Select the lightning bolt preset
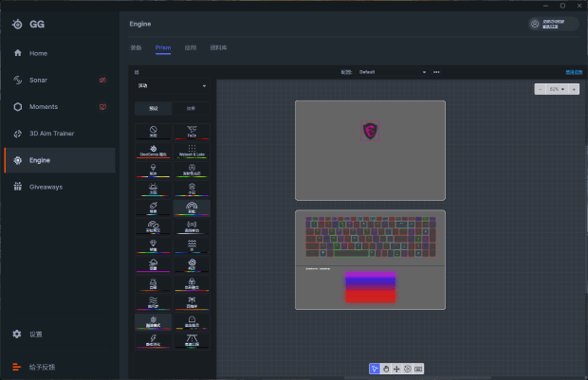Image resolution: width=588 pixels, height=380 pixels. tap(154, 341)
